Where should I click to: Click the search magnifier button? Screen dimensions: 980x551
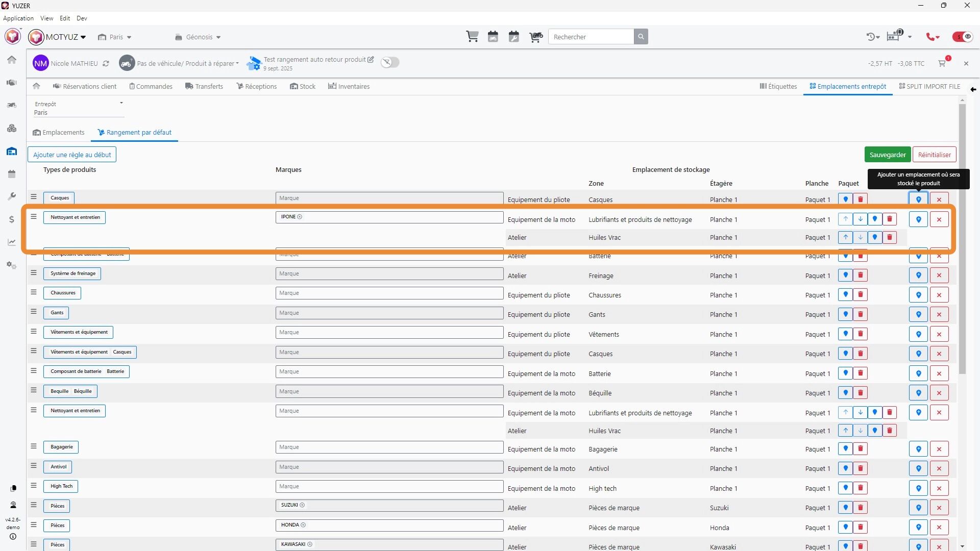point(641,37)
